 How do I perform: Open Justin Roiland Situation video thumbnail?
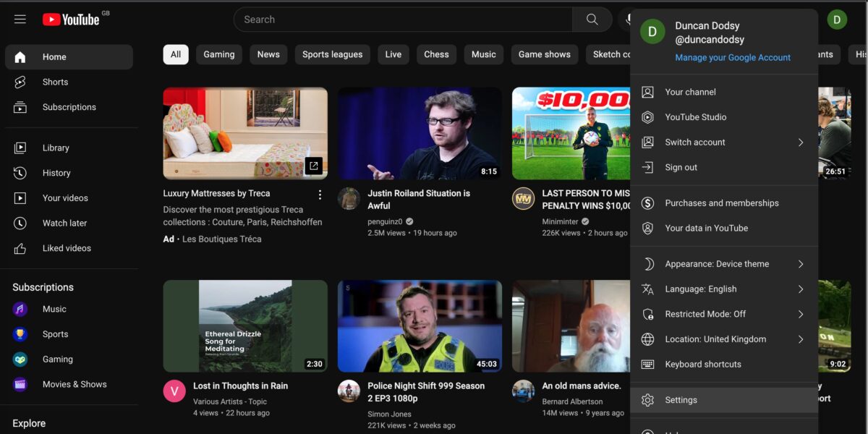[420, 133]
